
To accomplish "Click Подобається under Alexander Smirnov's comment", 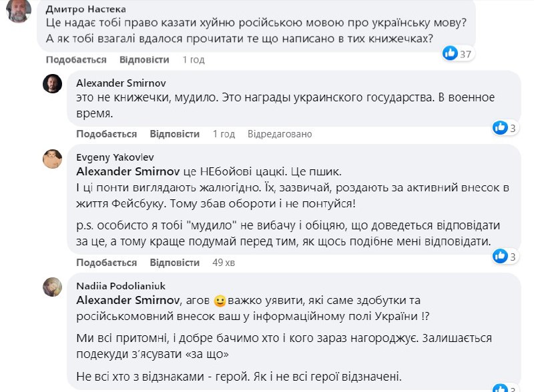I will coord(106,134).
